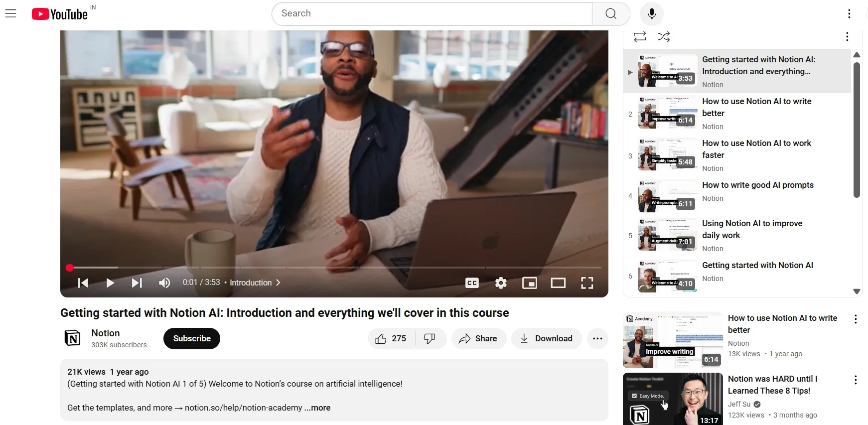Click the Share button
The image size is (868, 425).
click(x=478, y=339)
